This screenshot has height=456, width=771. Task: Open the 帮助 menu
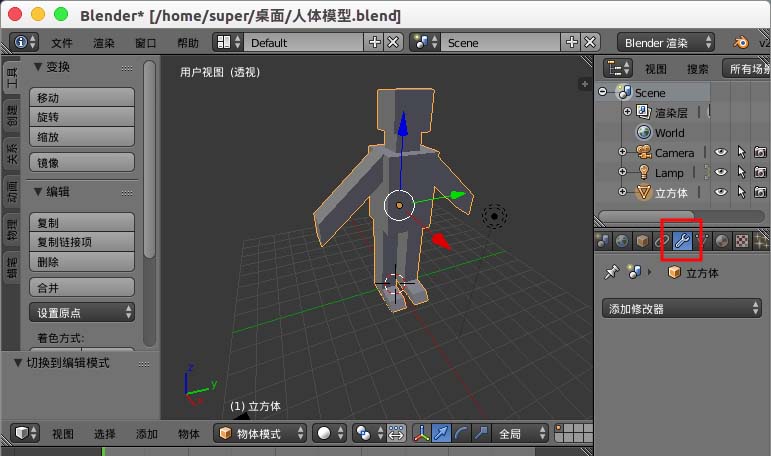(x=188, y=43)
